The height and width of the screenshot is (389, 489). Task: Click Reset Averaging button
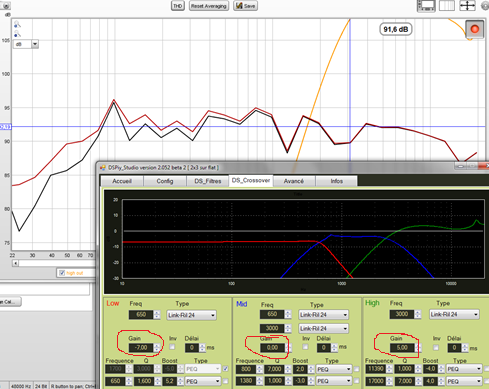point(209,6)
